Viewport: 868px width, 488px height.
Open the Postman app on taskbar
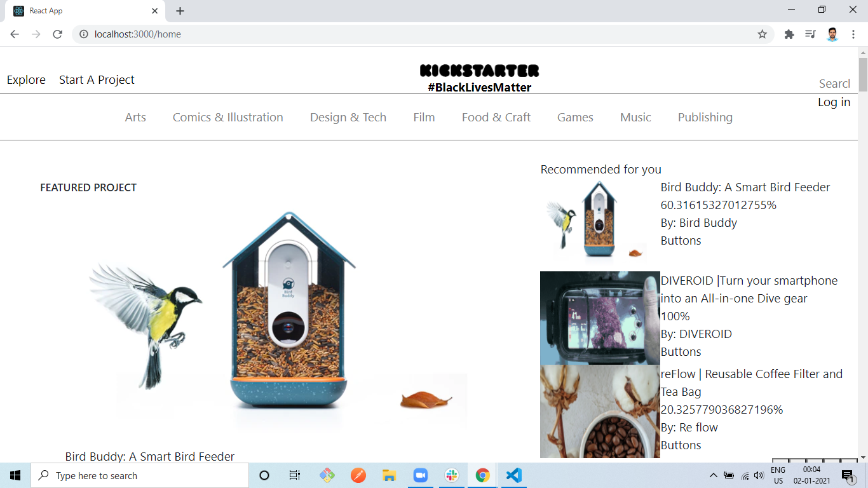[358, 475]
